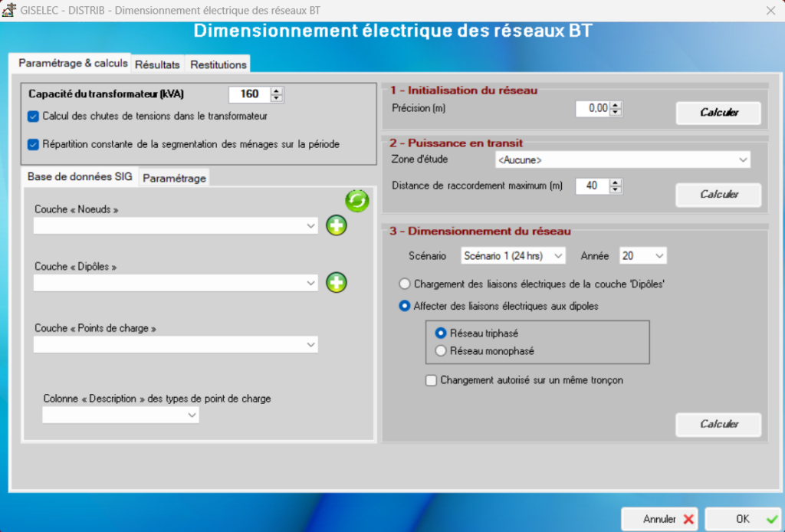The height and width of the screenshot is (532, 785).
Task: Choose Chargement des liaisons électriques option
Action: [406, 284]
